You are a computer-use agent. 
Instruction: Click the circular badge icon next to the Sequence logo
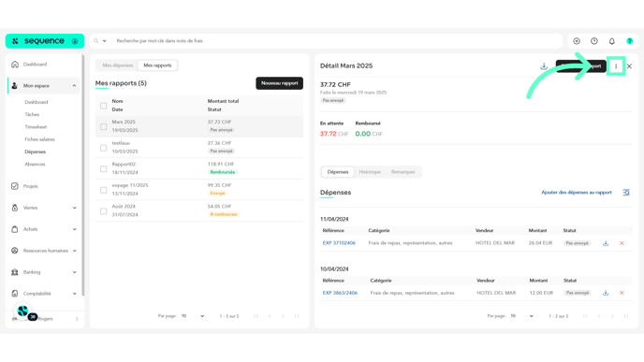point(75,41)
